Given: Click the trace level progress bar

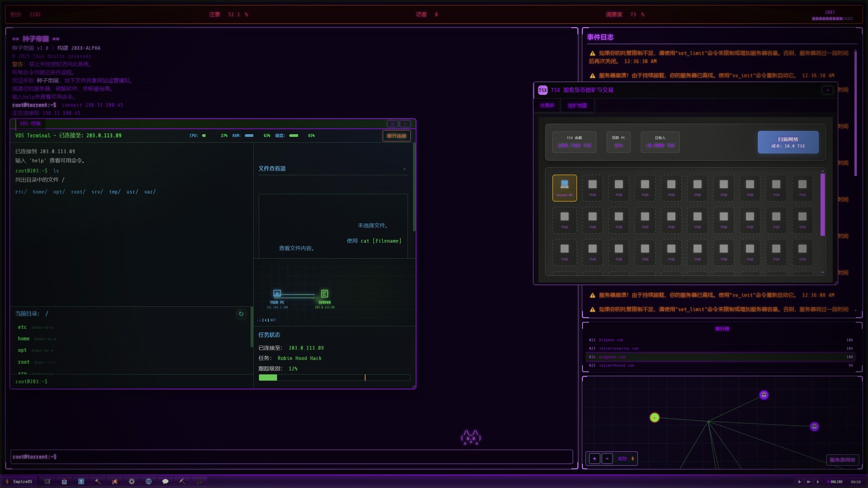Looking at the screenshot, I should (334, 378).
